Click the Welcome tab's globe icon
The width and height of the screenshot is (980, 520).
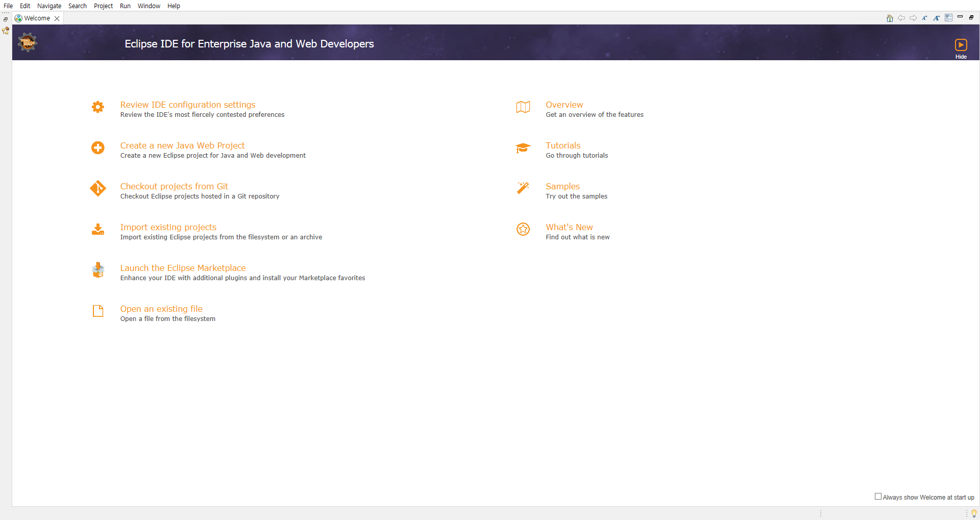coord(18,18)
